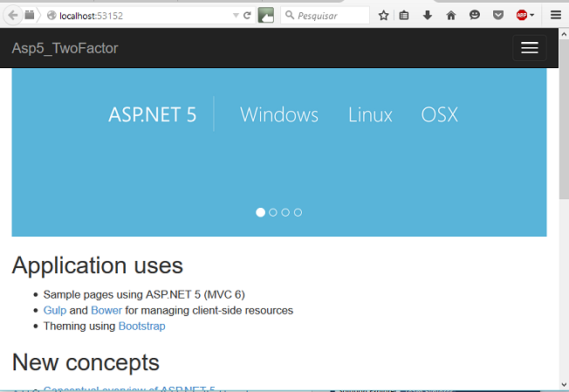Screen dimensions: 569x392
Task: Click 'Windows' text in the banner
Action: point(279,114)
